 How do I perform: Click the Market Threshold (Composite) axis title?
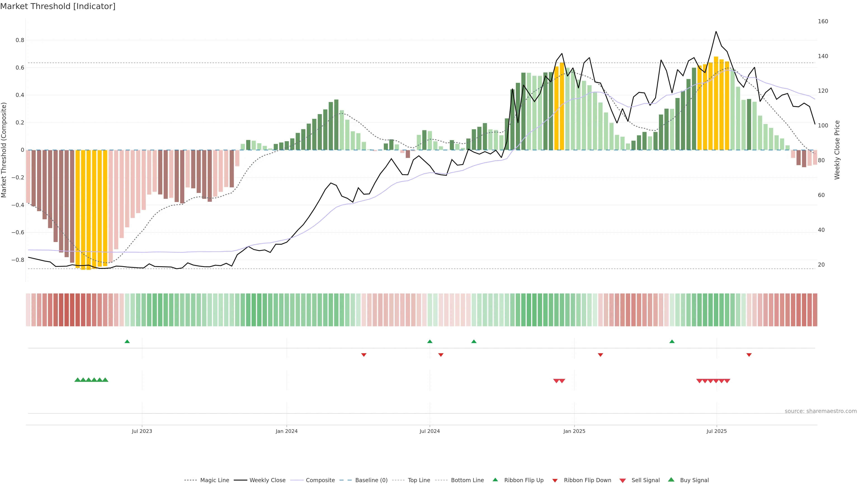(x=4, y=150)
